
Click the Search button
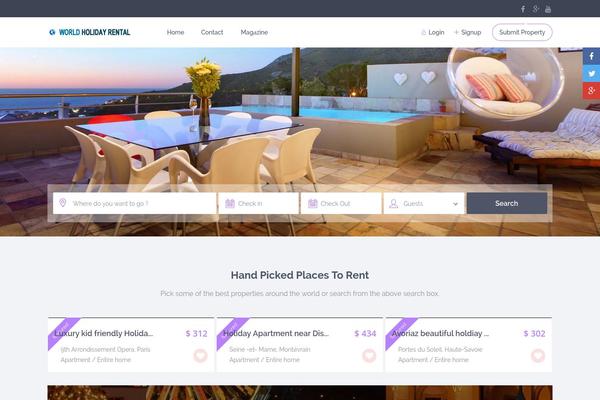[x=507, y=203]
